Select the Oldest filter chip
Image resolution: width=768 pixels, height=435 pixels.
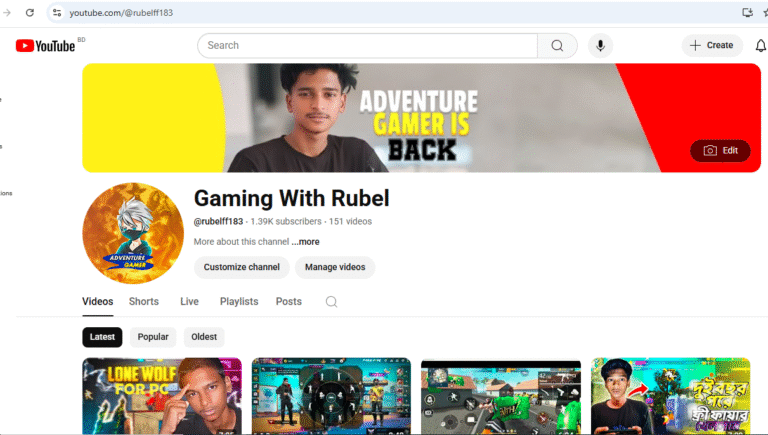pos(203,337)
